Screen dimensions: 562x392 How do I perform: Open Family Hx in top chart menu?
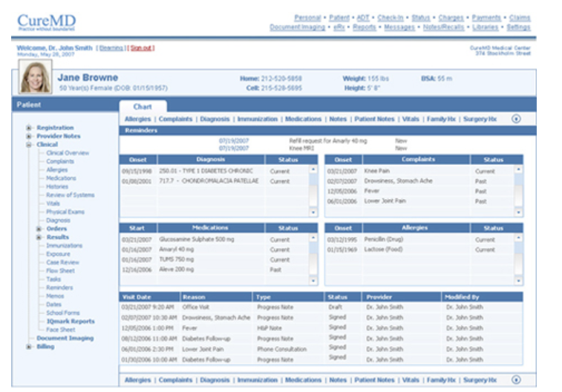441,119
